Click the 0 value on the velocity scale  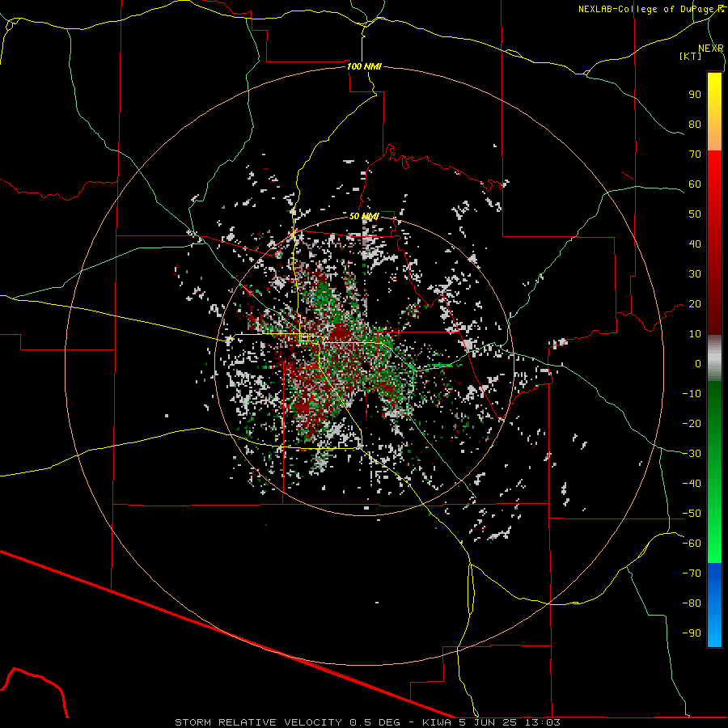click(x=698, y=364)
